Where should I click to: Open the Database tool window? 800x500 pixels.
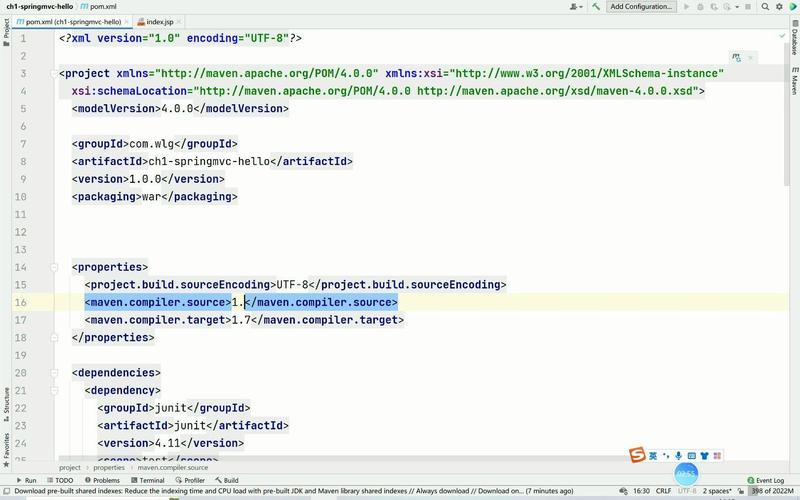(x=794, y=37)
